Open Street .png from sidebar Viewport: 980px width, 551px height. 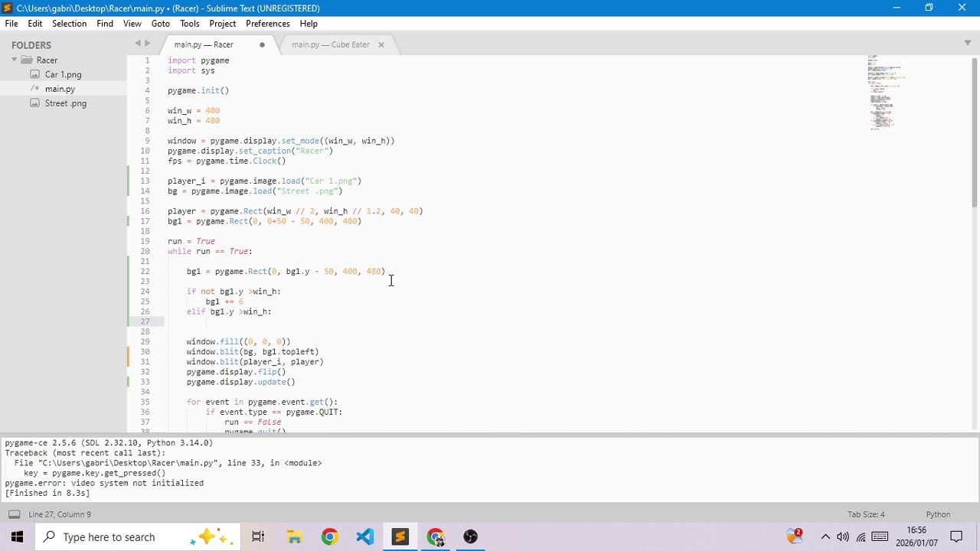(x=65, y=103)
